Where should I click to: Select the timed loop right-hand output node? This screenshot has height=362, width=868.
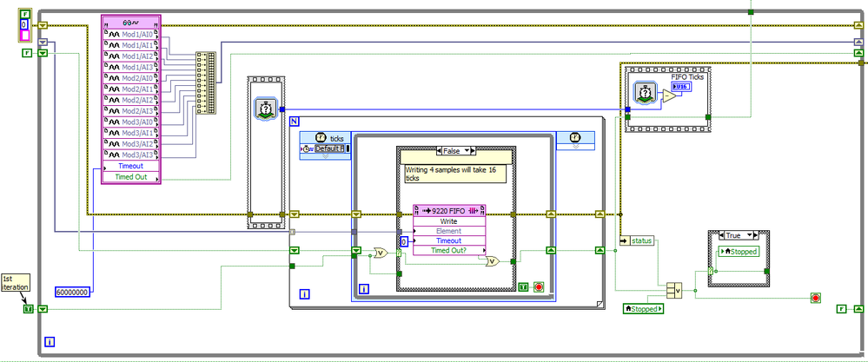[x=575, y=141]
